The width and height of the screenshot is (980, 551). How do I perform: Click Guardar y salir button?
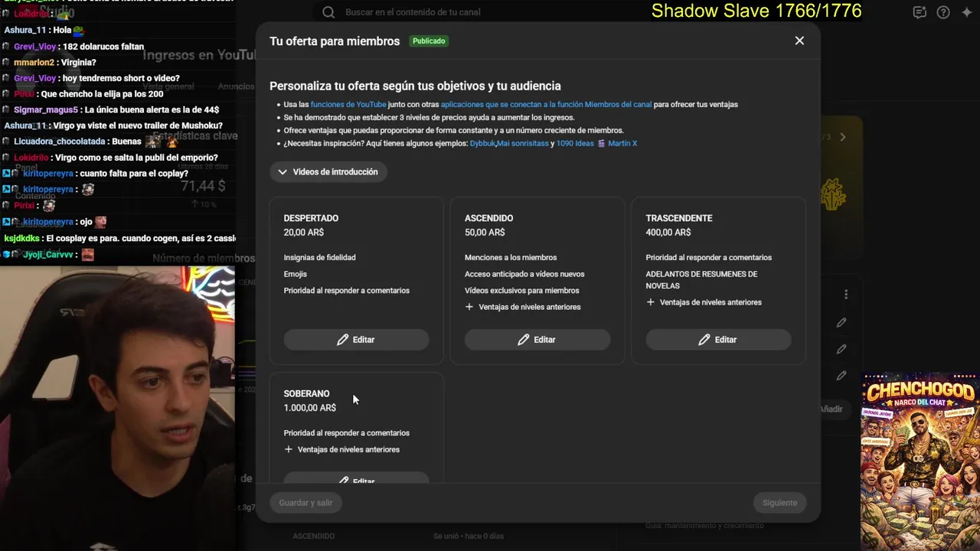click(305, 503)
